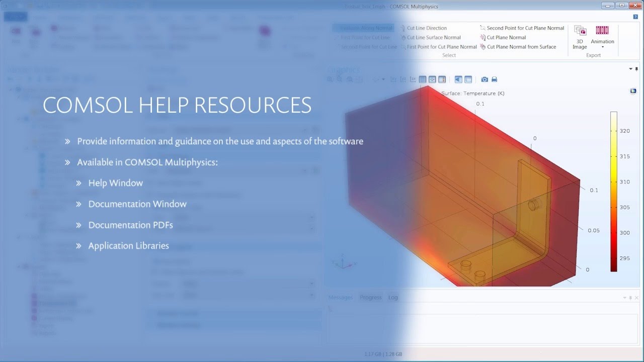The image size is (644, 362).
Task: Go to YZ view in Graphics toolbar
Action: click(403, 79)
